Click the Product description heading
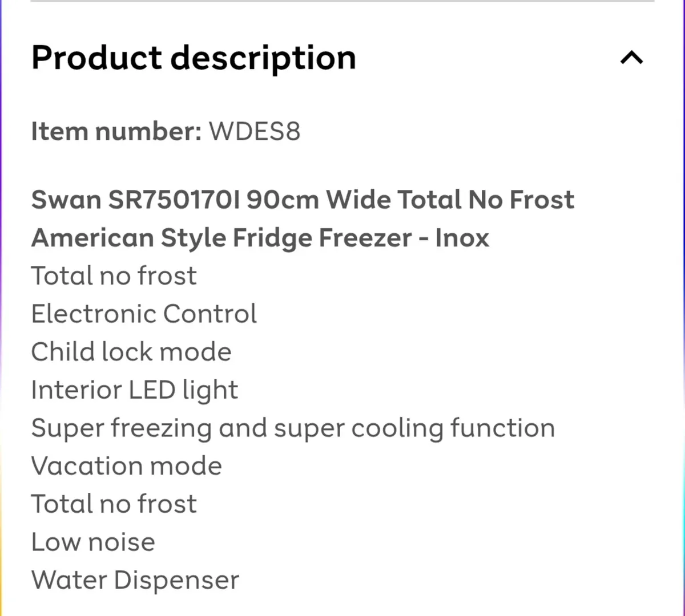 point(194,58)
